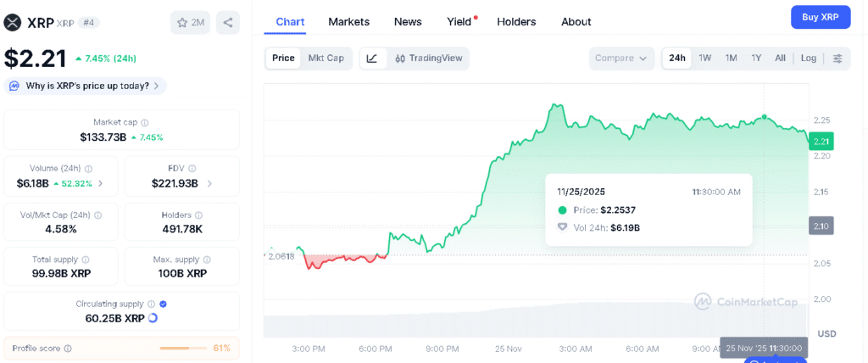Open Max. supply info icon
This screenshot has width=868, height=363.
point(207,260)
